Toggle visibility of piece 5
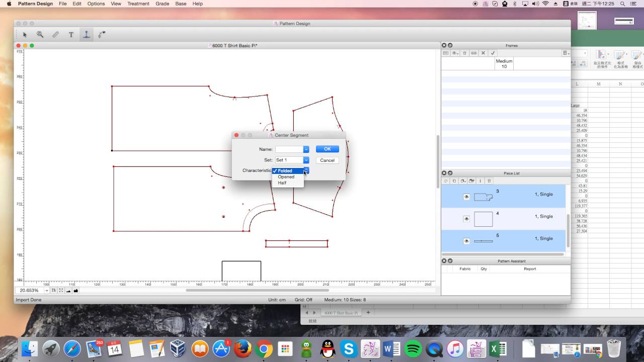 pyautogui.click(x=466, y=241)
